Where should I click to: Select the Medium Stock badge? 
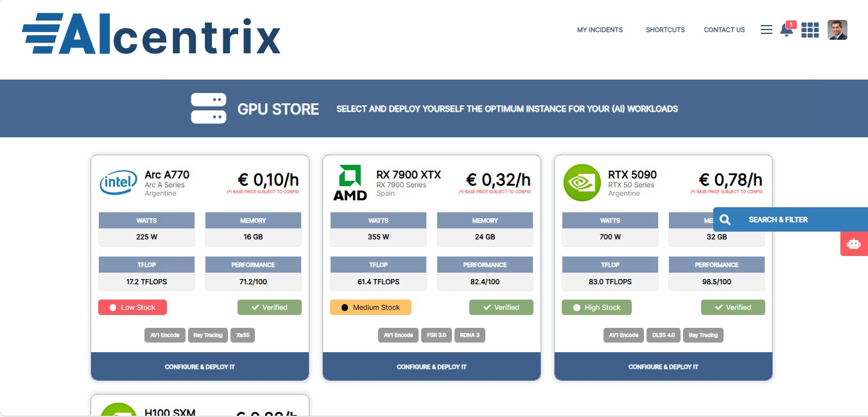[x=370, y=307]
